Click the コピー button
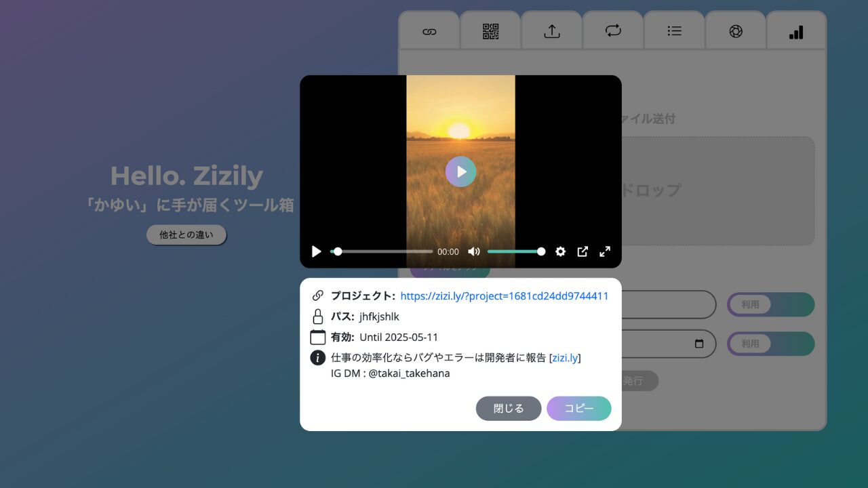The height and width of the screenshot is (488, 868). [579, 409]
